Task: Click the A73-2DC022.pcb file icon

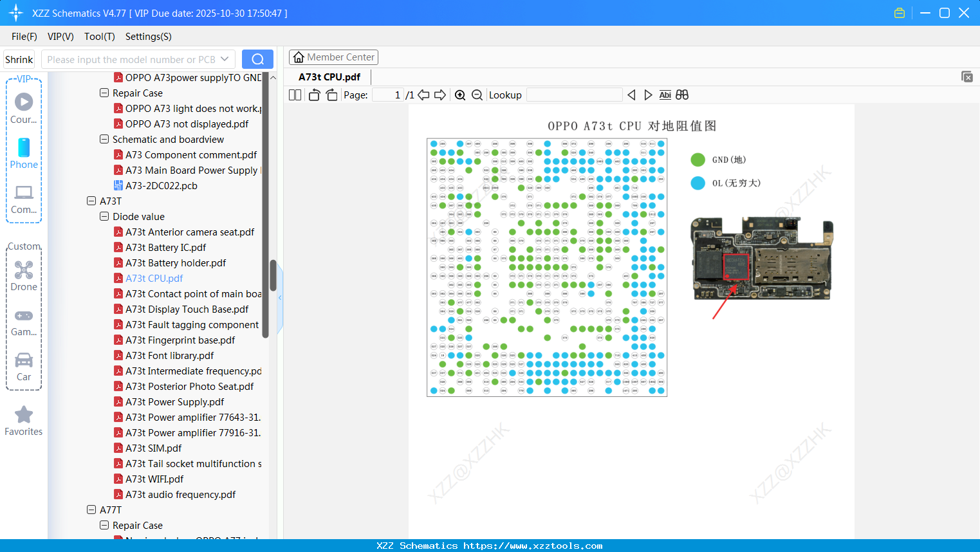Action: (x=118, y=185)
